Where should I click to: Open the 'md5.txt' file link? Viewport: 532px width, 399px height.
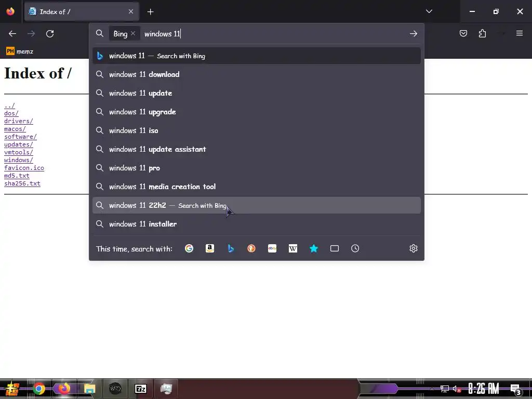[x=17, y=176]
